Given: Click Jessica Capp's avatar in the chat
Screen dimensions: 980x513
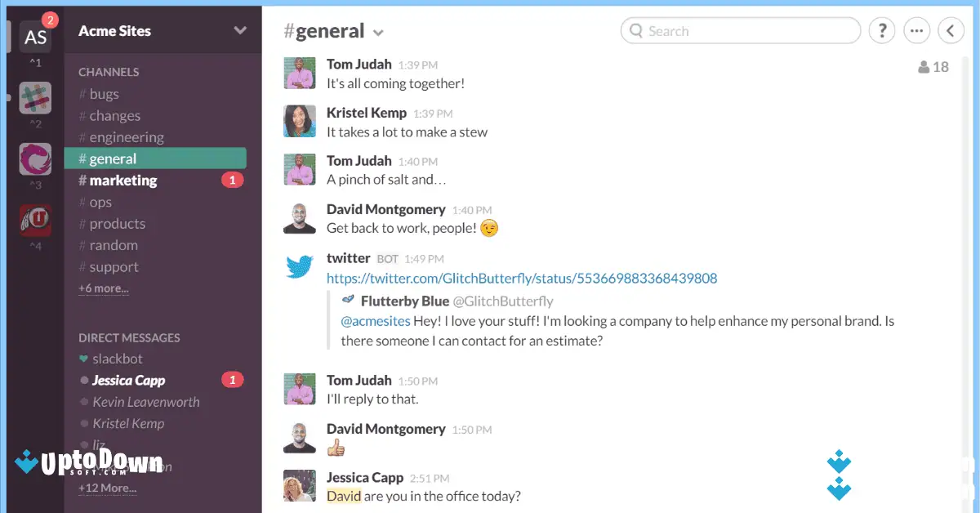Looking at the screenshot, I should point(300,487).
